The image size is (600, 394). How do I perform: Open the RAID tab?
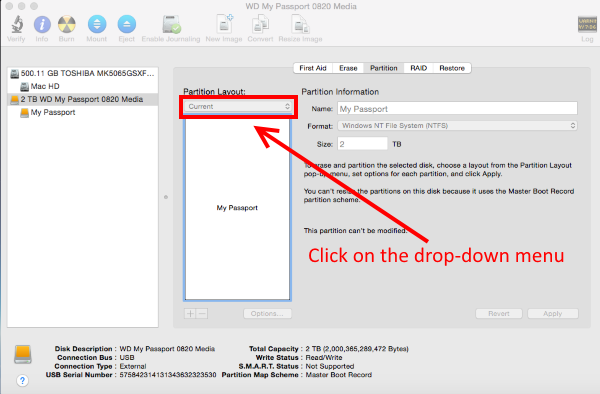click(418, 68)
